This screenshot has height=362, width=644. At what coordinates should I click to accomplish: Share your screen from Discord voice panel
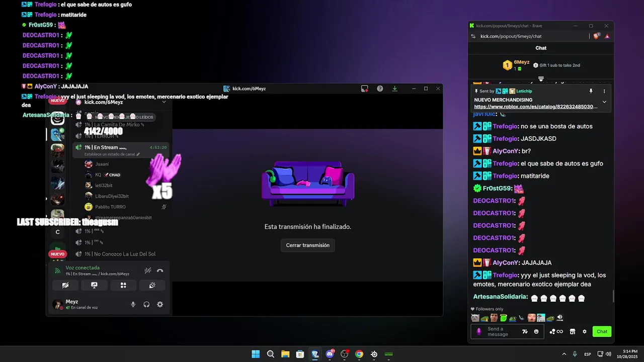click(x=94, y=285)
